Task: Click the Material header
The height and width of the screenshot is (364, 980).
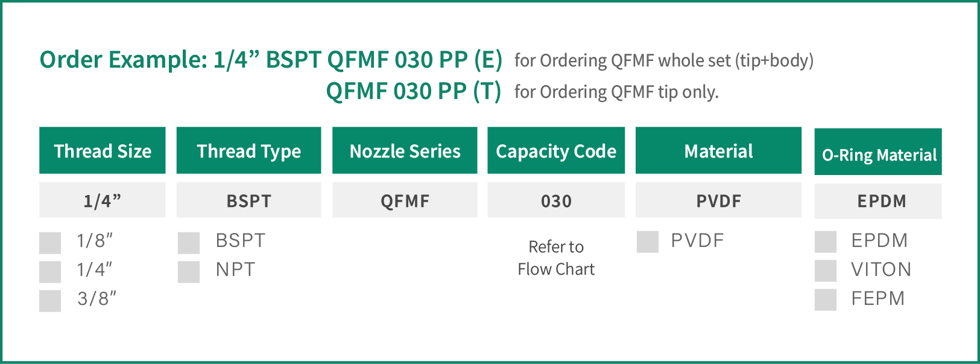Action: [718, 150]
